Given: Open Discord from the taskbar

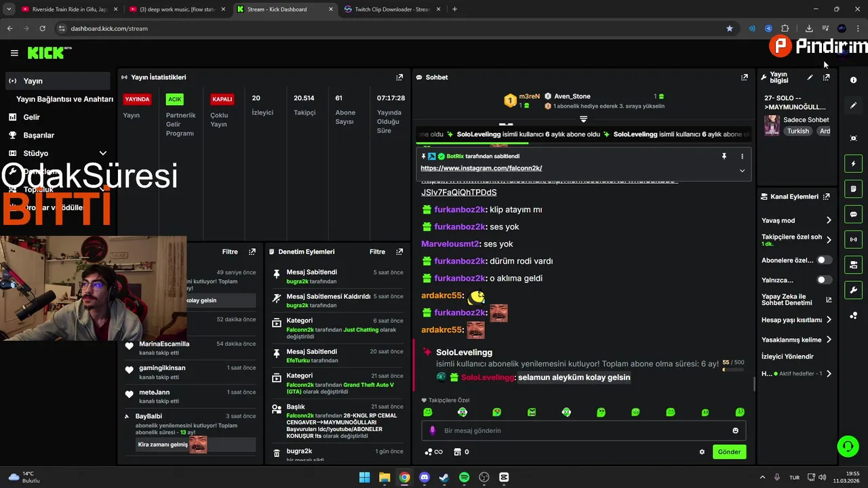Looking at the screenshot, I should pyautogui.click(x=425, y=477).
